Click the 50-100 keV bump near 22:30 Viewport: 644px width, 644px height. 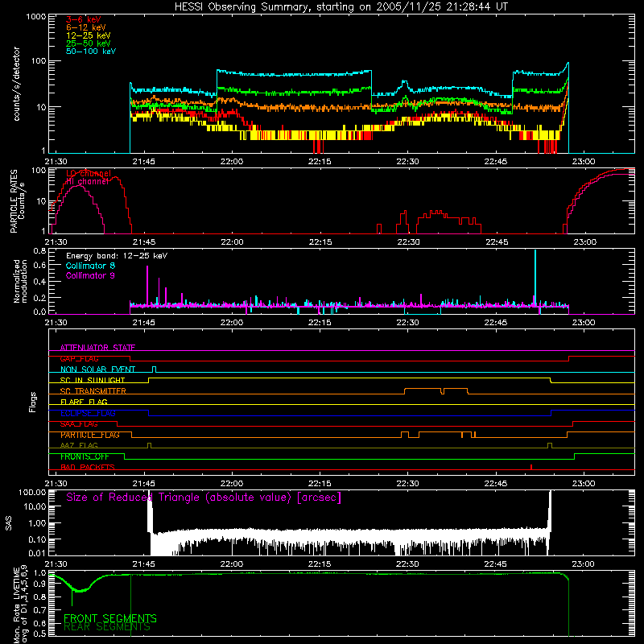pos(404,85)
